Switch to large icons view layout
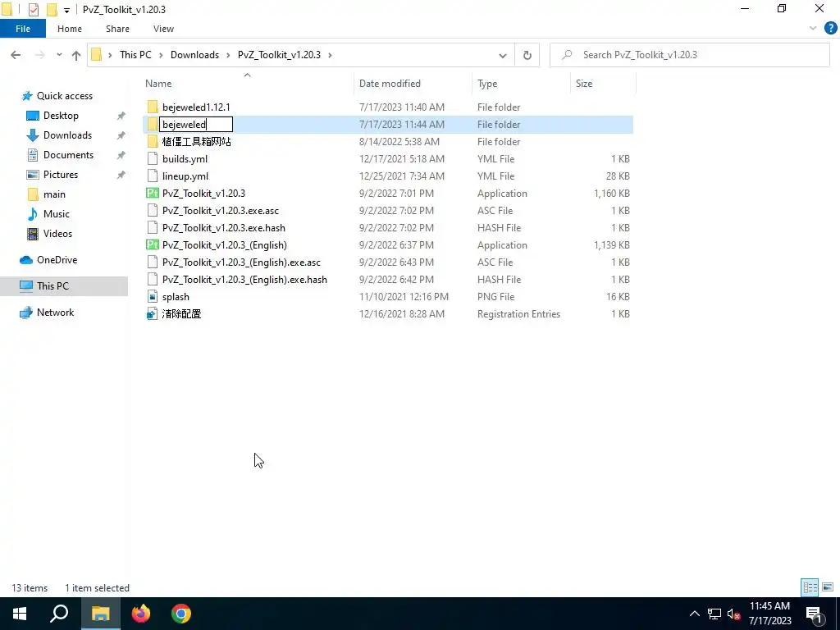This screenshot has width=840, height=630. [x=828, y=587]
